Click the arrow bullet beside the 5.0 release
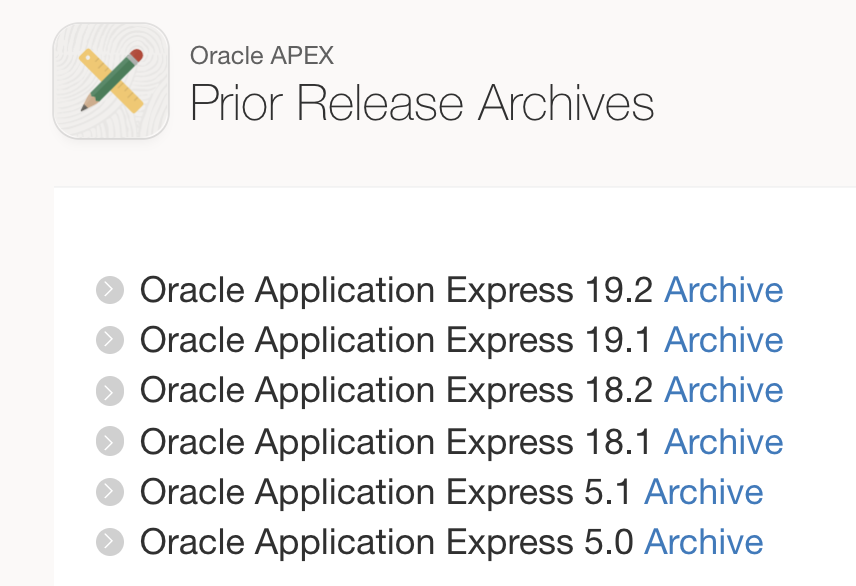 [110, 542]
